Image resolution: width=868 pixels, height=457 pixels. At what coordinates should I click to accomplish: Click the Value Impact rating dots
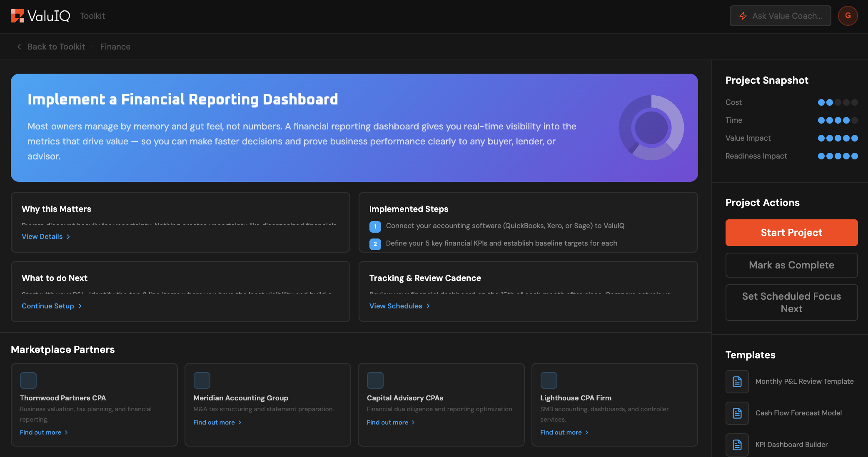(838, 138)
